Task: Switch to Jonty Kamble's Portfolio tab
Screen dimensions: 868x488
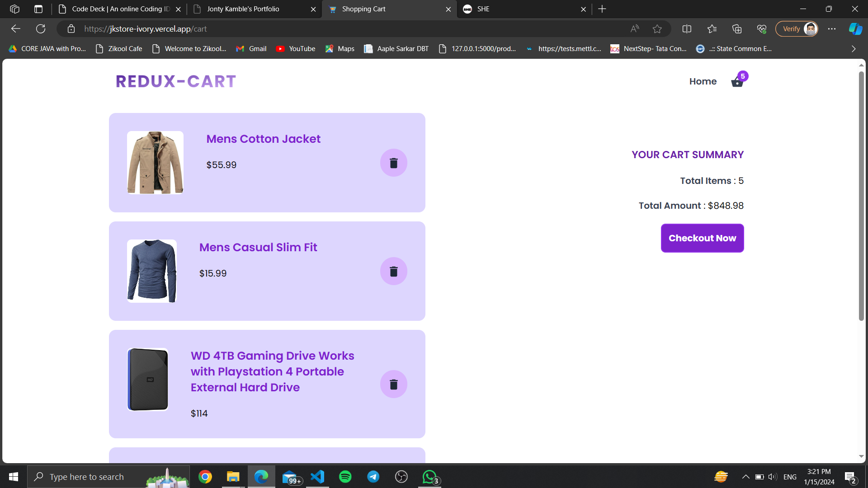Action: pos(243,9)
